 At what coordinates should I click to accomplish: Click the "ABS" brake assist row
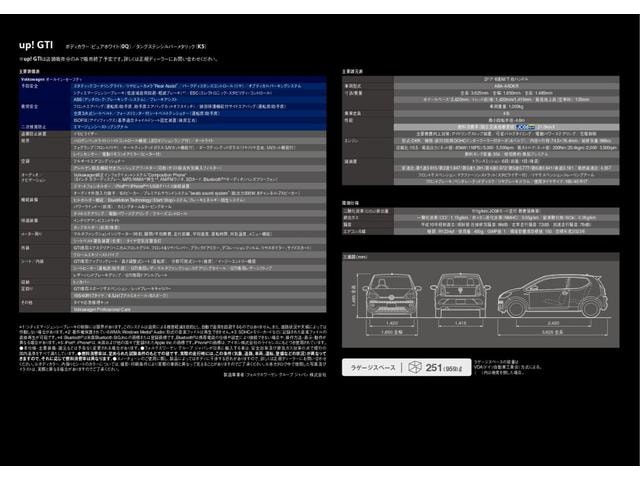point(199,100)
